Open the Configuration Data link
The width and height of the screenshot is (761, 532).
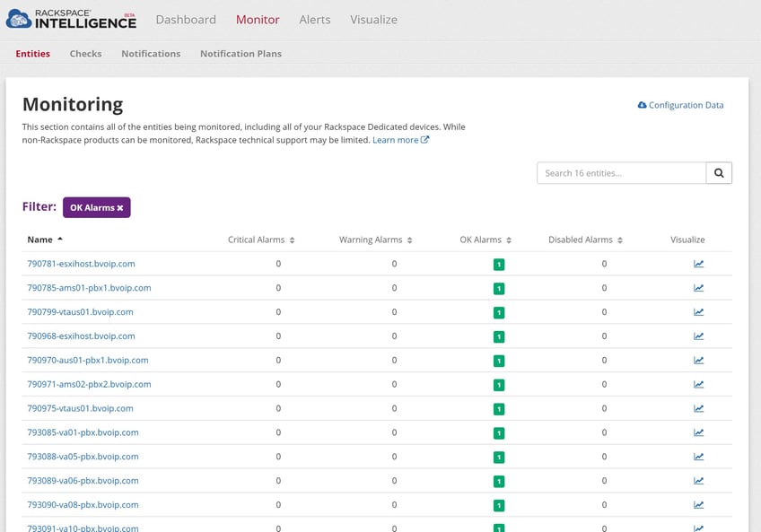point(680,105)
